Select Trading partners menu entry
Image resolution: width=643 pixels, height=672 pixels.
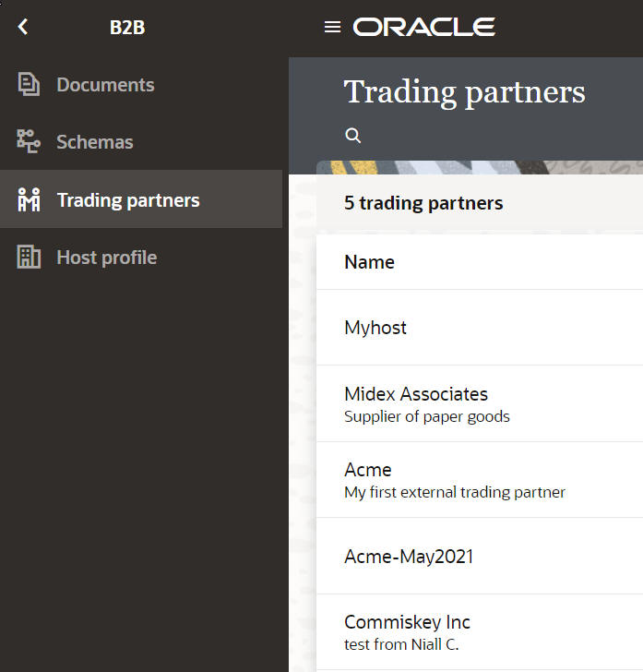(128, 200)
